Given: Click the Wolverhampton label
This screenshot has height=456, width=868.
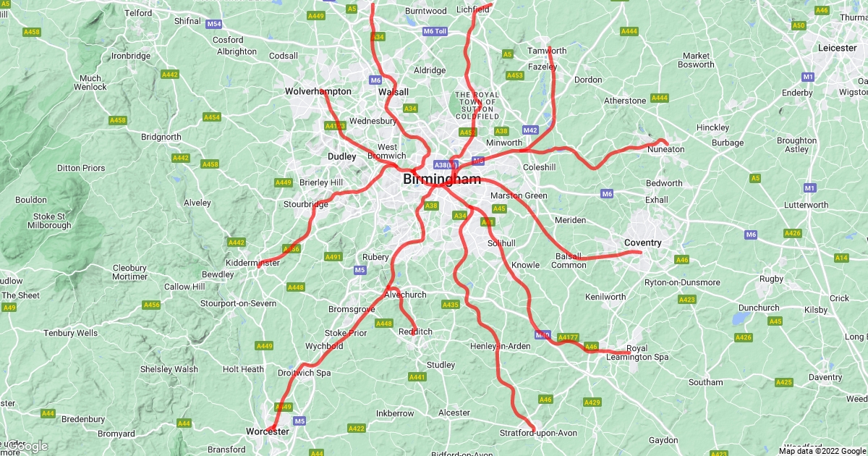Looking at the screenshot, I should pos(318,91).
